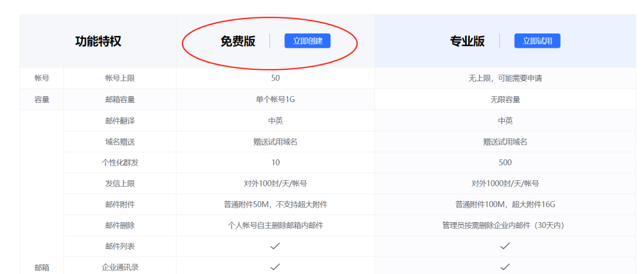This screenshot has height=274, width=644.
Task: Select the 邮件翻译 row label
Action: (120, 121)
